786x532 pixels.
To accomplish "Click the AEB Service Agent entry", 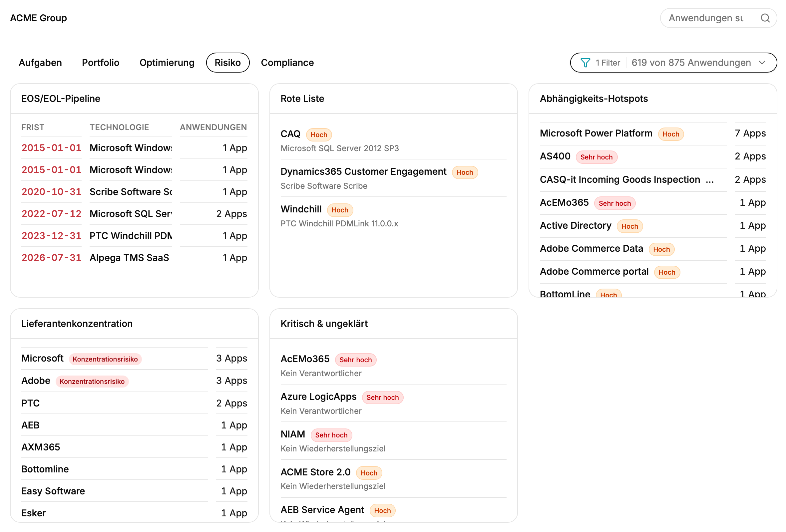I will [x=393, y=510].
